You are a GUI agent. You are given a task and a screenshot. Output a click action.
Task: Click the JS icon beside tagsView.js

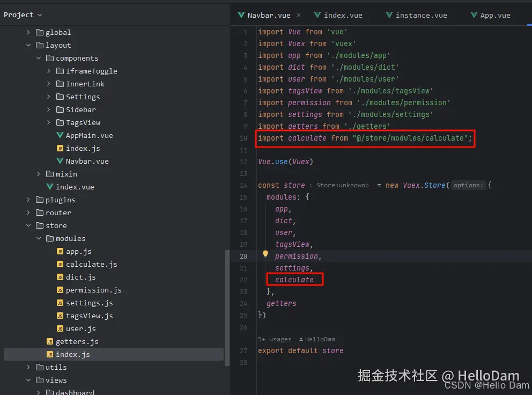coord(60,316)
